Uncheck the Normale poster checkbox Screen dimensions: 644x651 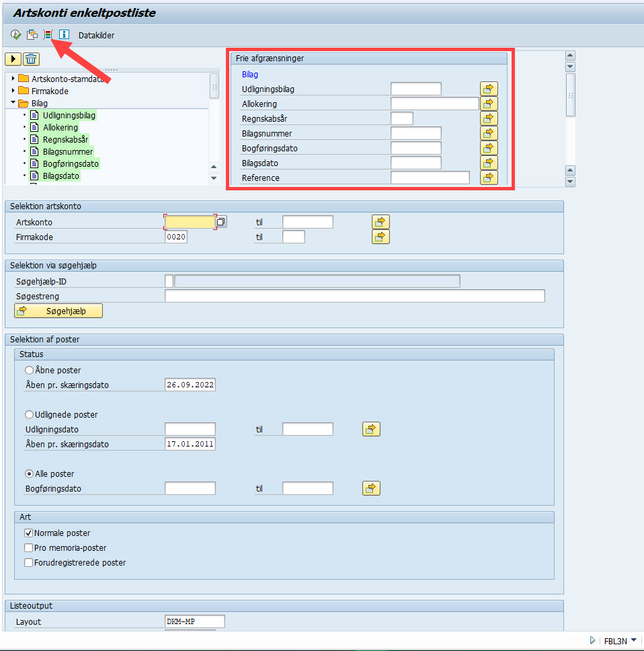click(29, 533)
